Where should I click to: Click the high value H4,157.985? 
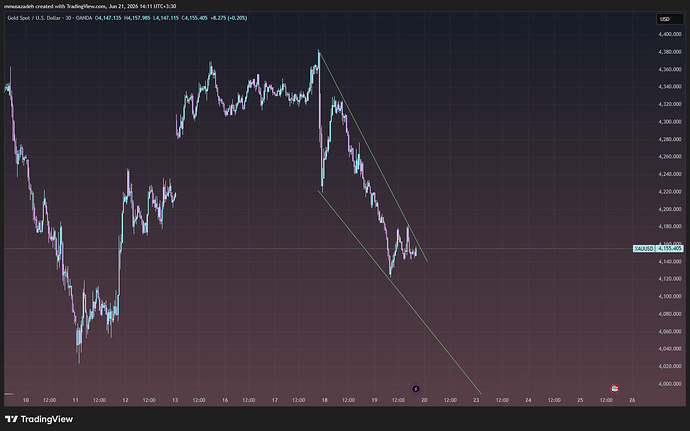click(x=137, y=18)
